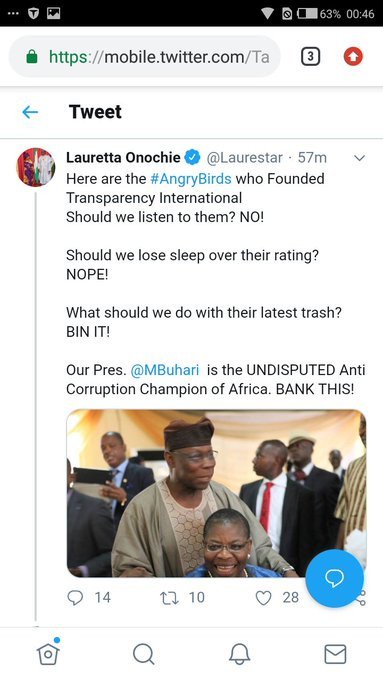The image size is (383, 680).
Task: Expand the tweet options chevron
Action: 360,158
